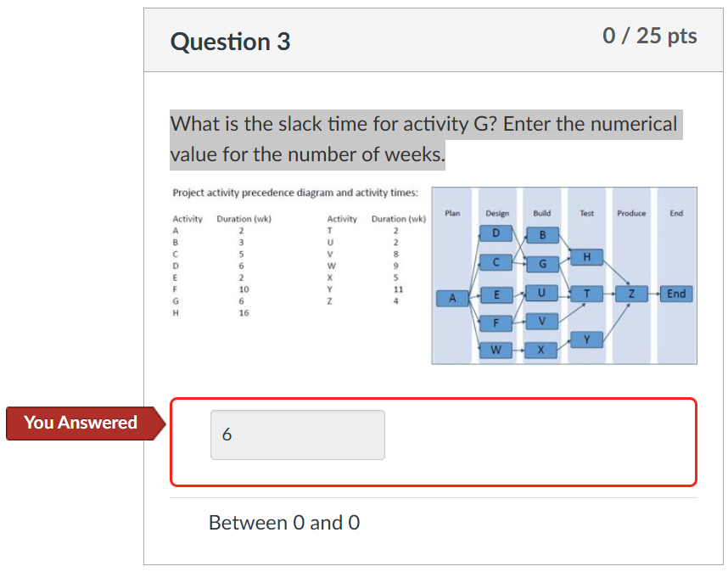Image resolution: width=728 pixels, height=572 pixels.
Task: Click node X next to W
Action: coord(540,349)
